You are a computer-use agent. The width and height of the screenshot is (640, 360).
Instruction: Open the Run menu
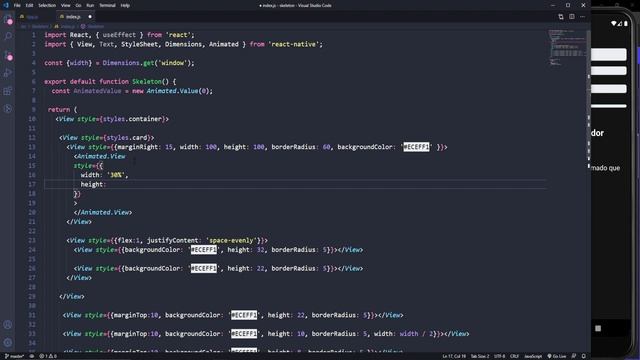[x=90, y=5]
